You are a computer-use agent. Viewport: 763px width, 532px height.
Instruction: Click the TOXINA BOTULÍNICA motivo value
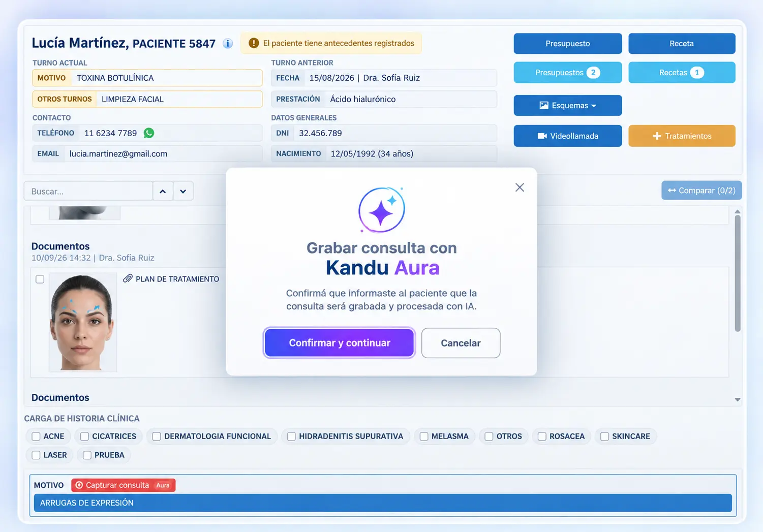pyautogui.click(x=115, y=78)
